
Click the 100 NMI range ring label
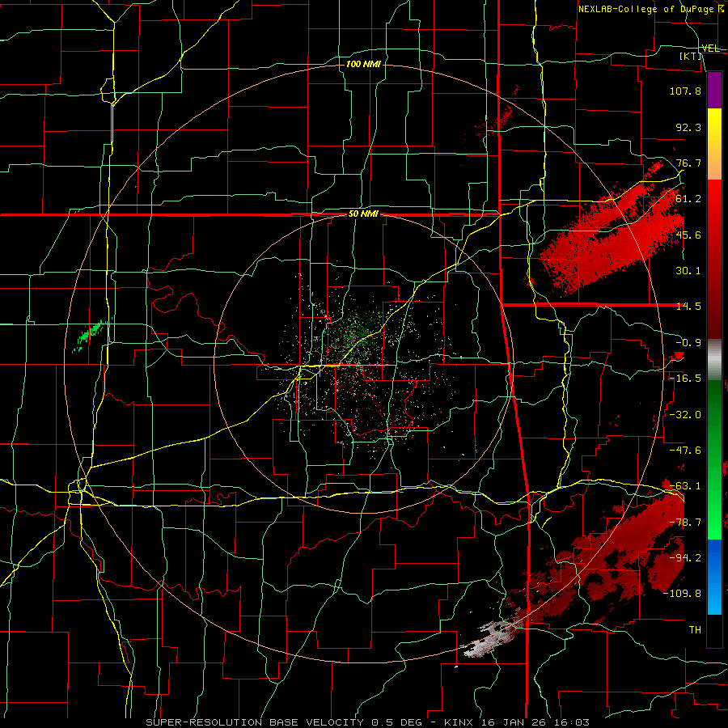tap(363, 64)
